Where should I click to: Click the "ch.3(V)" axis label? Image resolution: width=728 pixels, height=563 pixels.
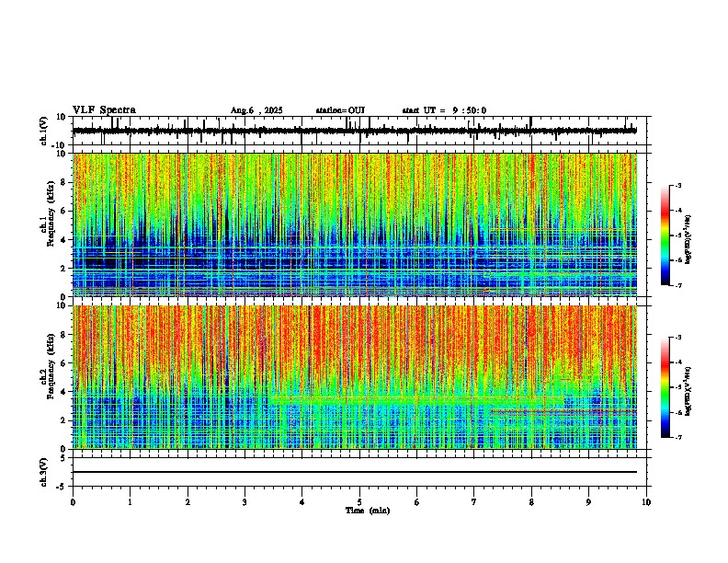click(44, 472)
